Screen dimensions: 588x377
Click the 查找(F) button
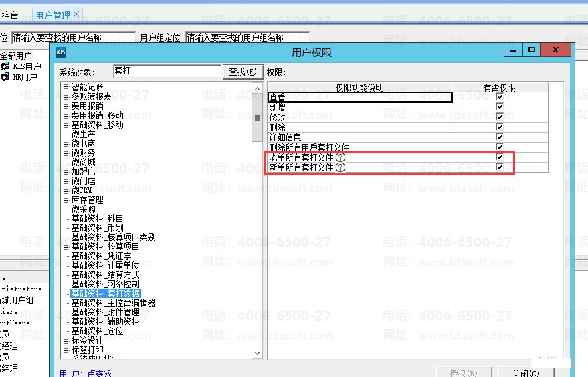pos(243,72)
